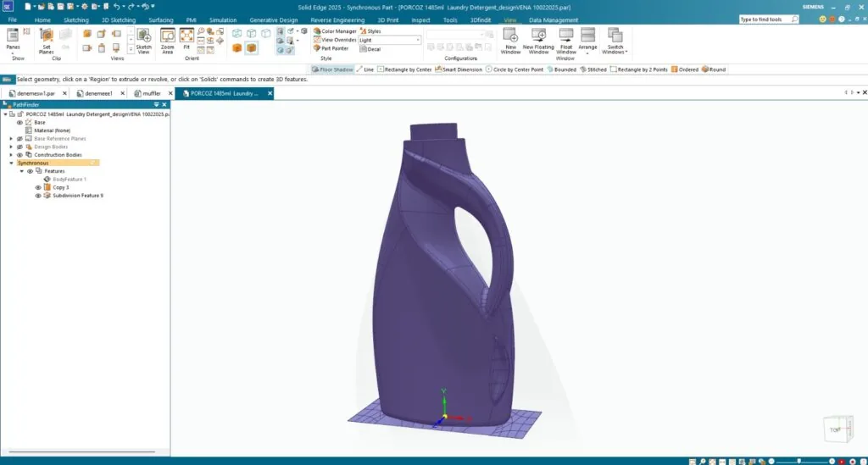
Task: Open the Generative Design tab
Action: pos(274,20)
